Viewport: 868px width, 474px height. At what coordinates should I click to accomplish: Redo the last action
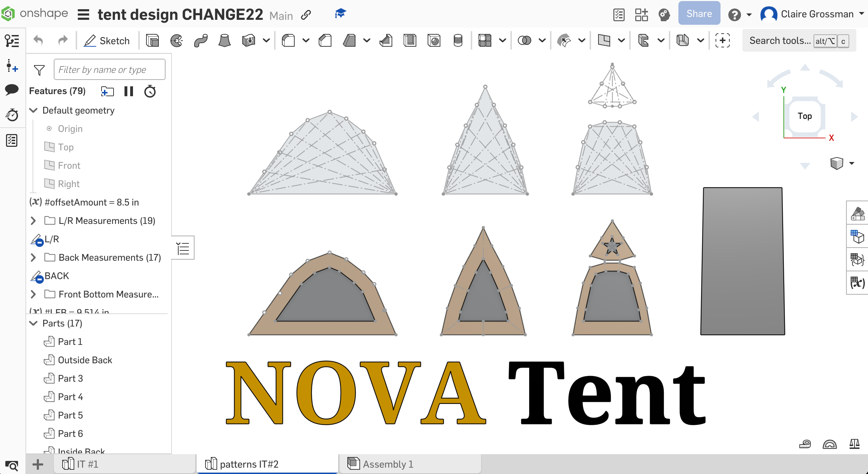[x=63, y=41]
